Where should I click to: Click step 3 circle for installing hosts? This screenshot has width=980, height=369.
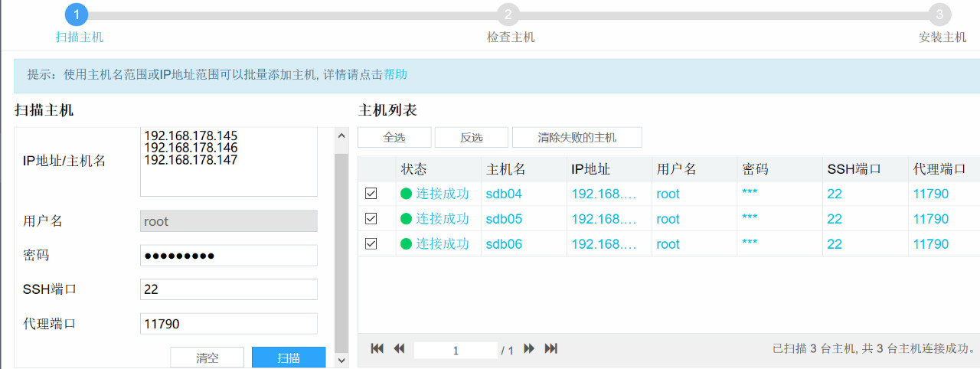click(x=939, y=15)
